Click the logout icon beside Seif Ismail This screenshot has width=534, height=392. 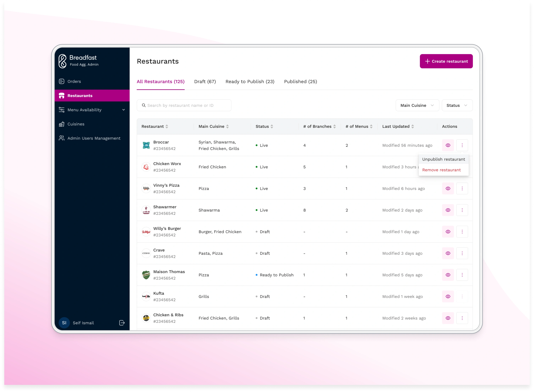tap(122, 323)
